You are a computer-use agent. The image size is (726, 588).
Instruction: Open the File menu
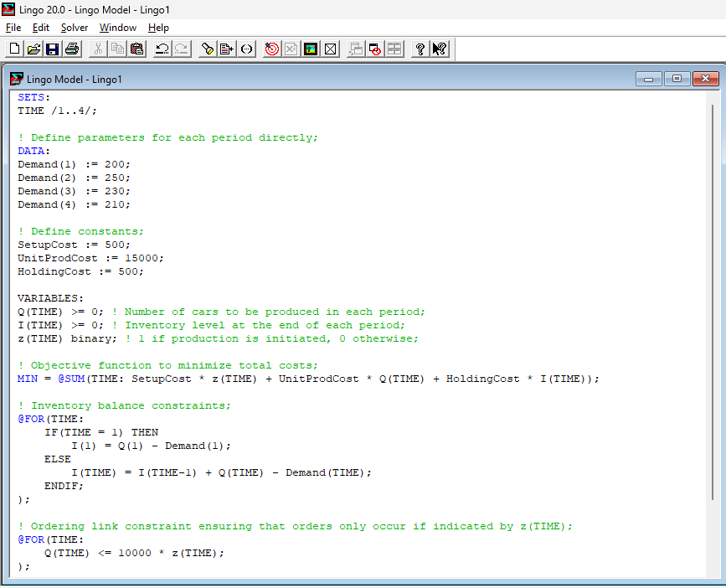coord(13,28)
